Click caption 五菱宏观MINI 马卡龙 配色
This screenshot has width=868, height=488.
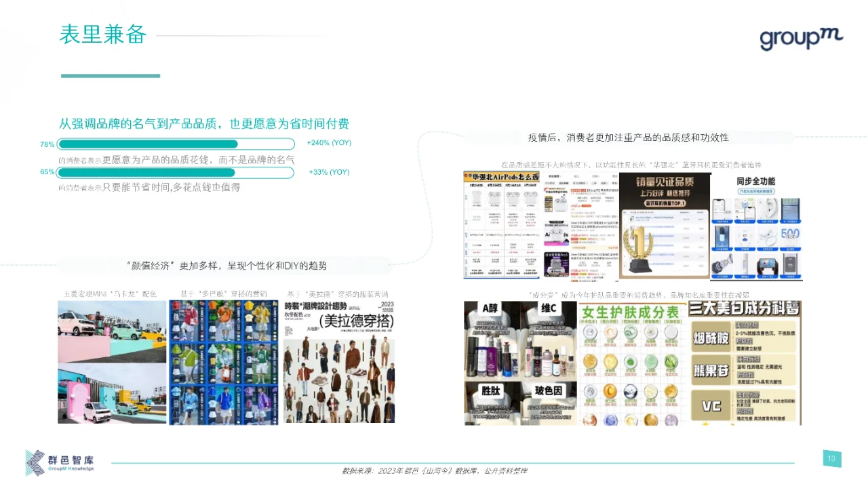pos(110,294)
